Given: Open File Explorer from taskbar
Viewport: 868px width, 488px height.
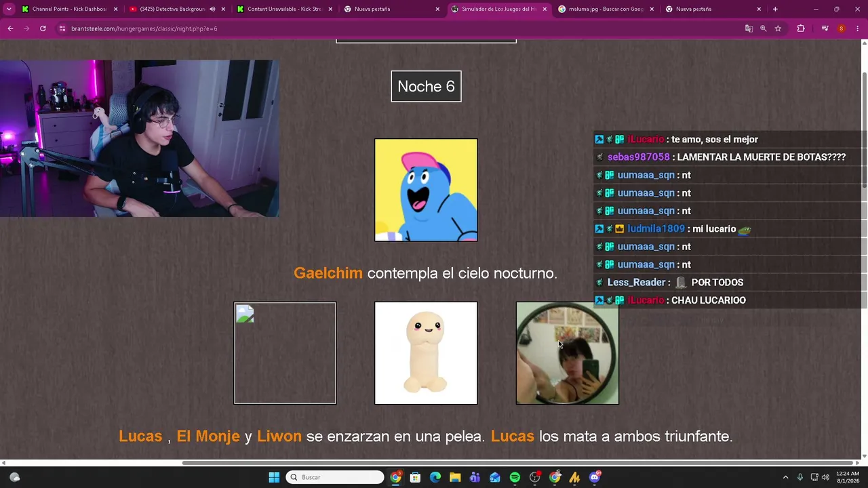Looking at the screenshot, I should point(455,477).
